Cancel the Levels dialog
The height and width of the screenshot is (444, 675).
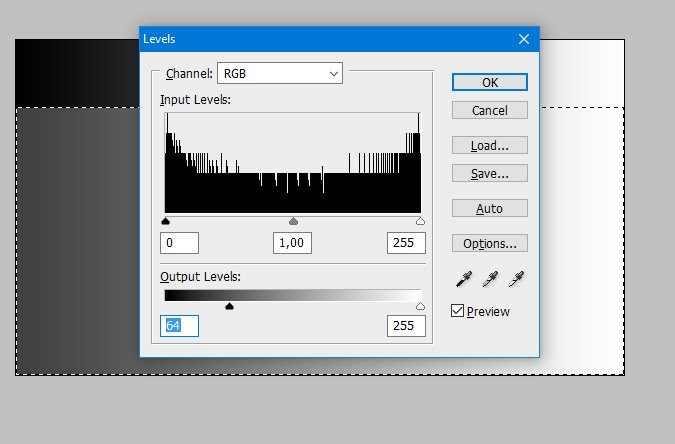tap(490, 110)
